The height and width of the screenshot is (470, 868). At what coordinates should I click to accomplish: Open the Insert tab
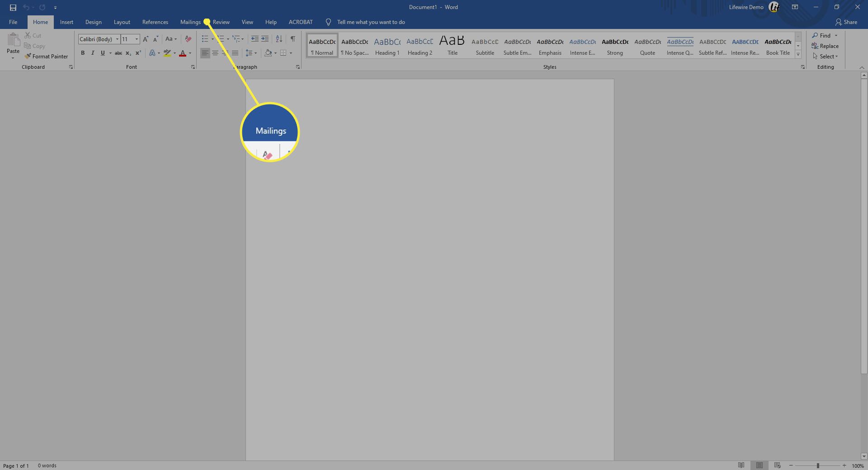[66, 22]
